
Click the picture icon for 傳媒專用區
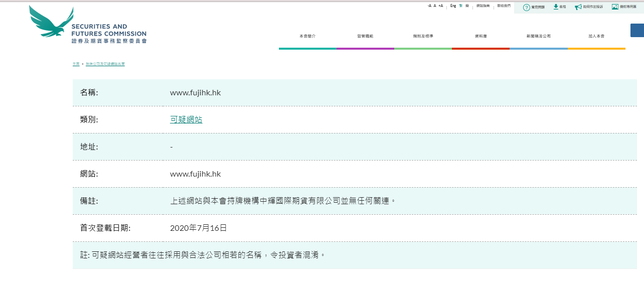615,7
